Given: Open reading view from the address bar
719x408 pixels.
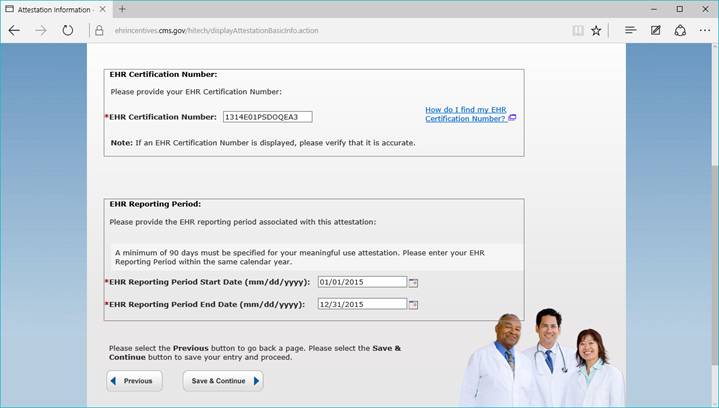Looking at the screenshot, I should 577,30.
